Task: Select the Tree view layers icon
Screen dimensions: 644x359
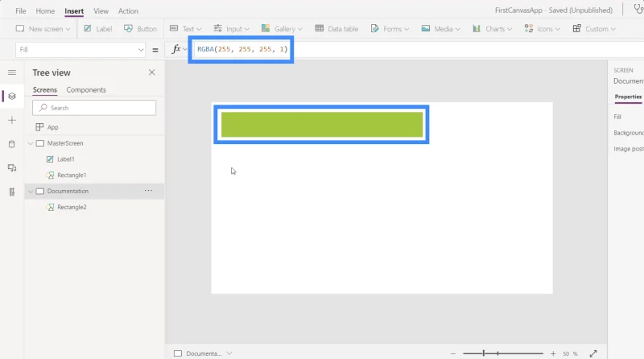Action: pyautogui.click(x=12, y=96)
